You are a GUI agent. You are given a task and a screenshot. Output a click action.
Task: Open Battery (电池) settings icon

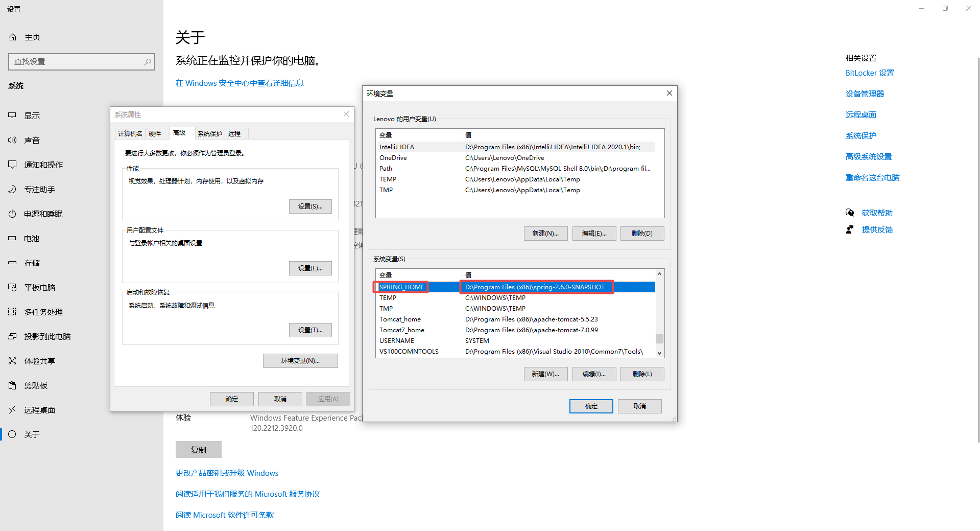(12, 238)
